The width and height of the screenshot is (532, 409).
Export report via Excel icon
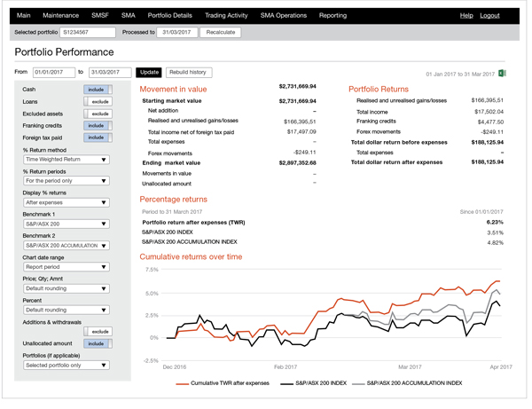coord(502,74)
